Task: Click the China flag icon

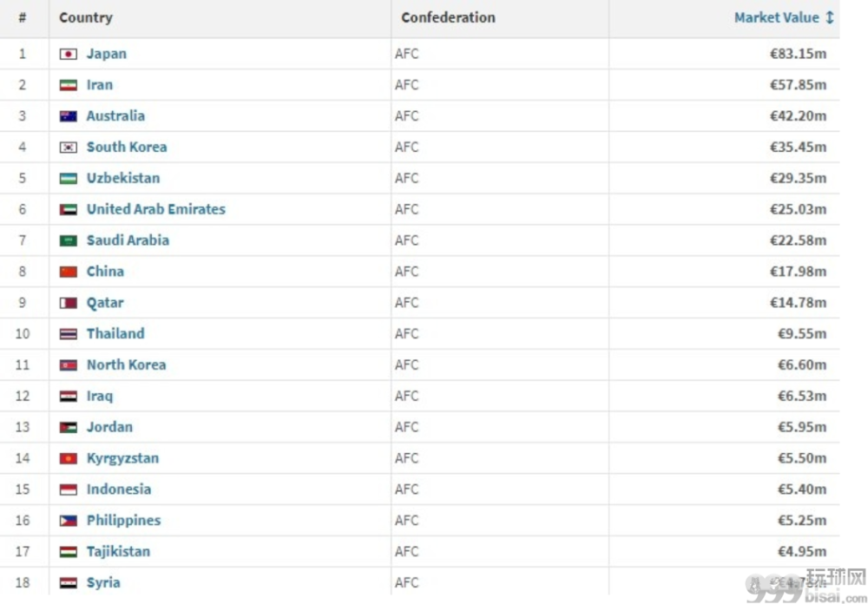Action: (x=68, y=272)
